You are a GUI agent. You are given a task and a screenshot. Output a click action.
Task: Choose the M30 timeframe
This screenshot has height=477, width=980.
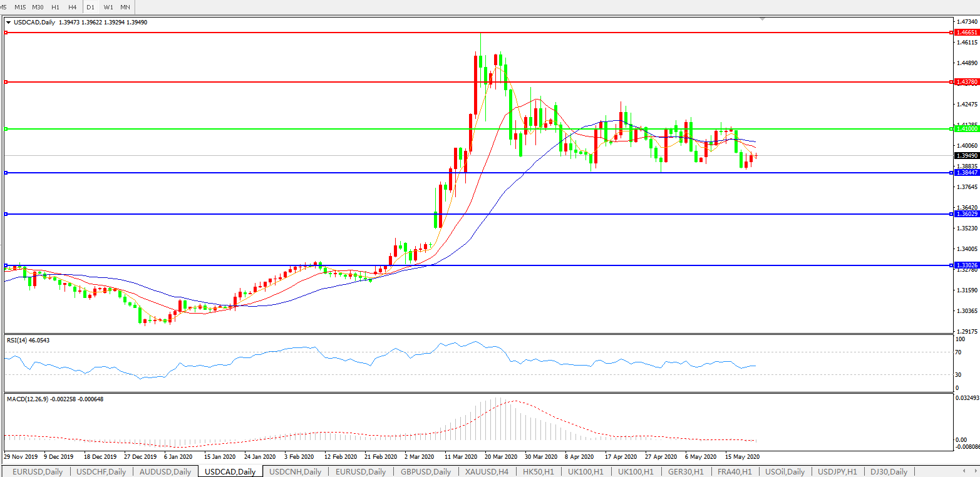pos(38,7)
